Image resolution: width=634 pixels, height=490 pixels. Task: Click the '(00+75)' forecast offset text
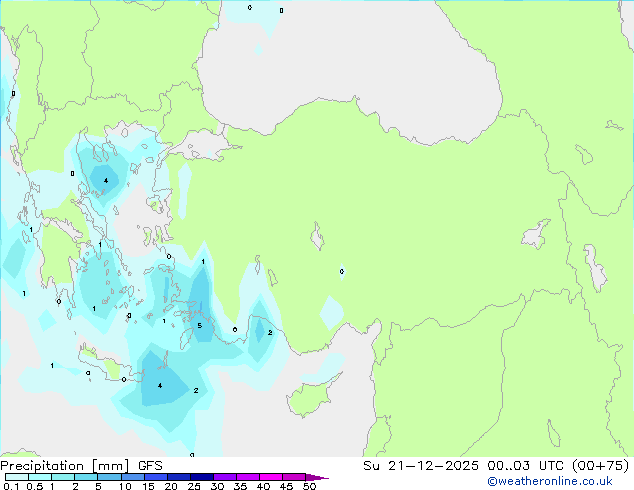click(600, 466)
